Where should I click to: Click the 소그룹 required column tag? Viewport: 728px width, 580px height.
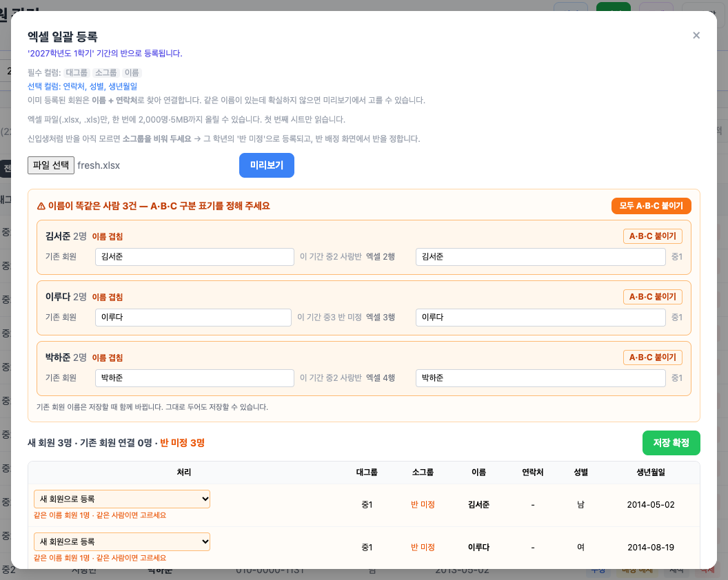point(106,72)
